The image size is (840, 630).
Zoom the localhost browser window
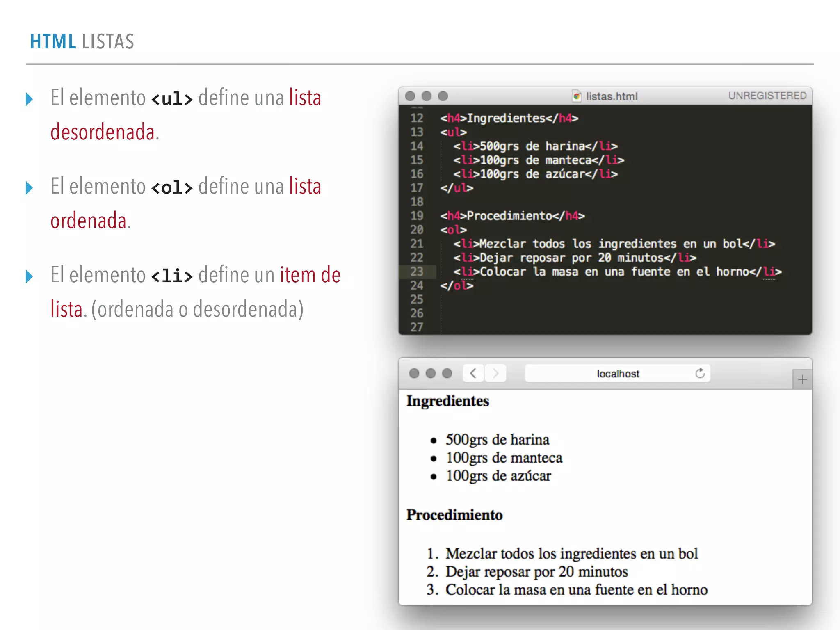pyautogui.click(x=447, y=373)
